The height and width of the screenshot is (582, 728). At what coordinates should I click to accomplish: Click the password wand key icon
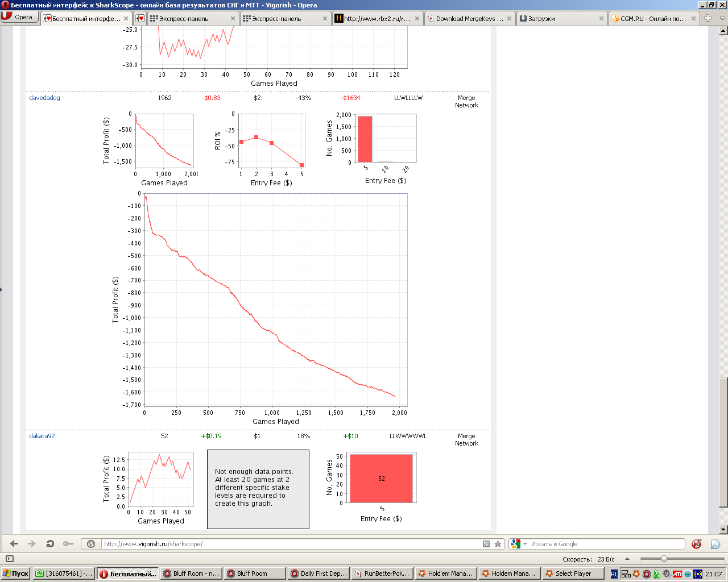[68, 544]
